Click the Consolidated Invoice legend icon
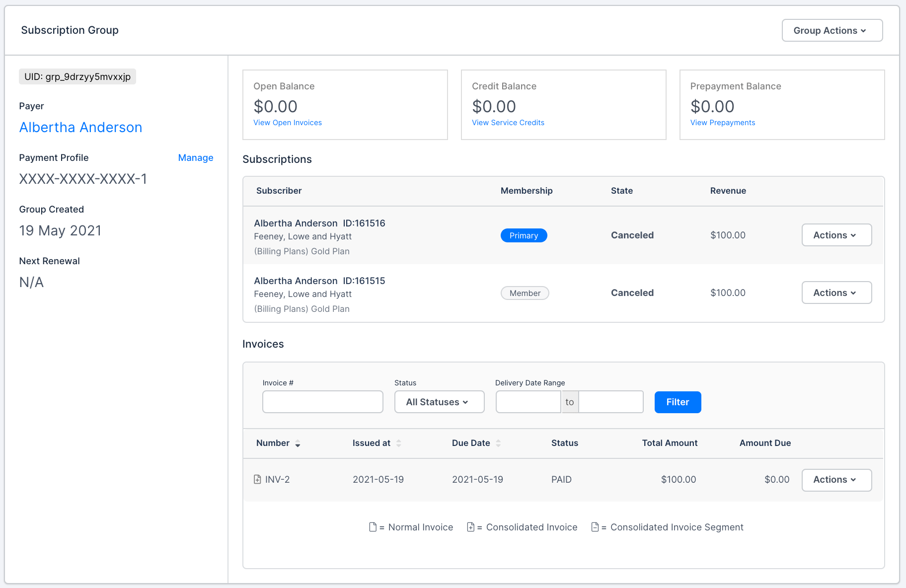 pos(471,527)
